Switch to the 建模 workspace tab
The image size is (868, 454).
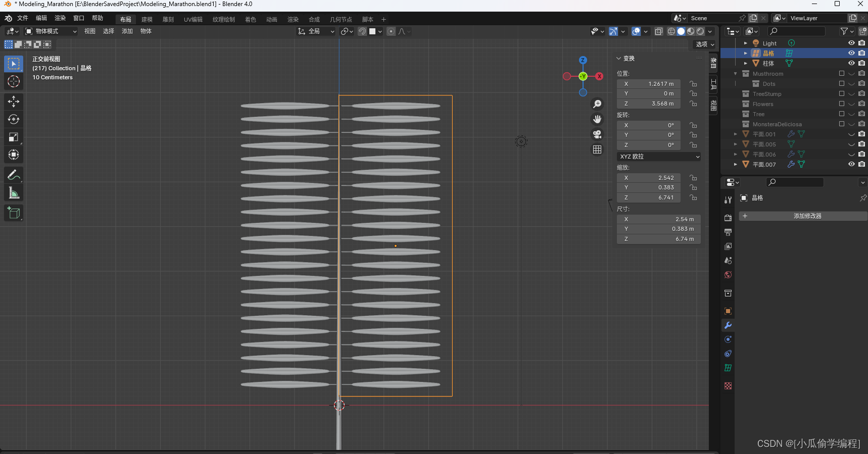[x=147, y=20]
